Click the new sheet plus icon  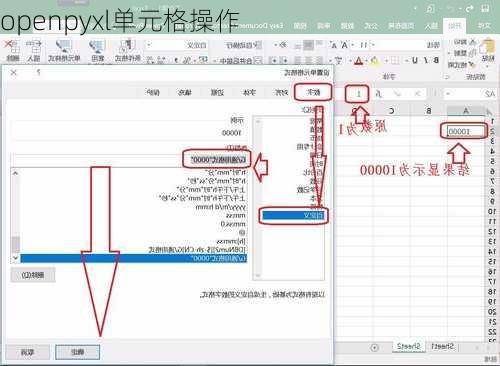coord(374,348)
